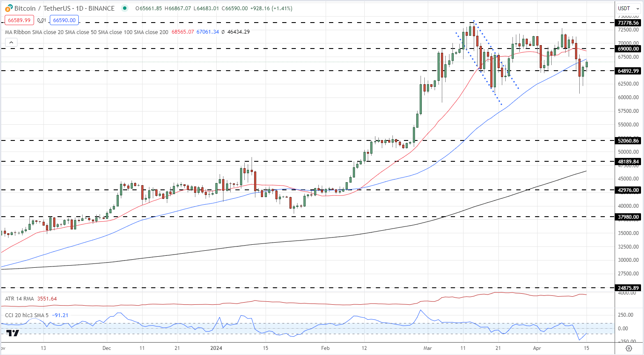
Task: Click the black SMA value 46434.29
Action: click(238, 32)
